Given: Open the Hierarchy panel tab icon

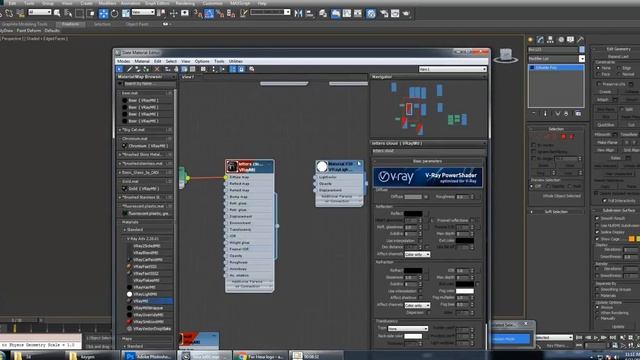Looking at the screenshot, I should point(550,40).
